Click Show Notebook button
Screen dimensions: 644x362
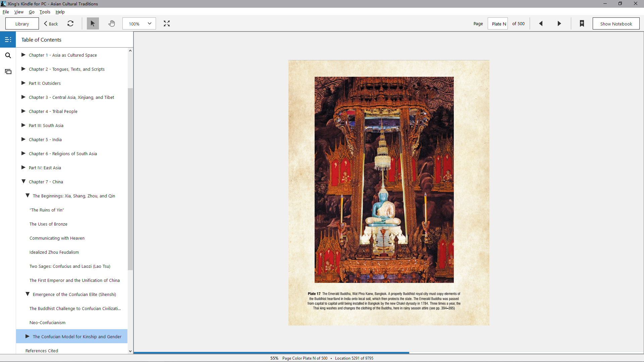point(616,24)
